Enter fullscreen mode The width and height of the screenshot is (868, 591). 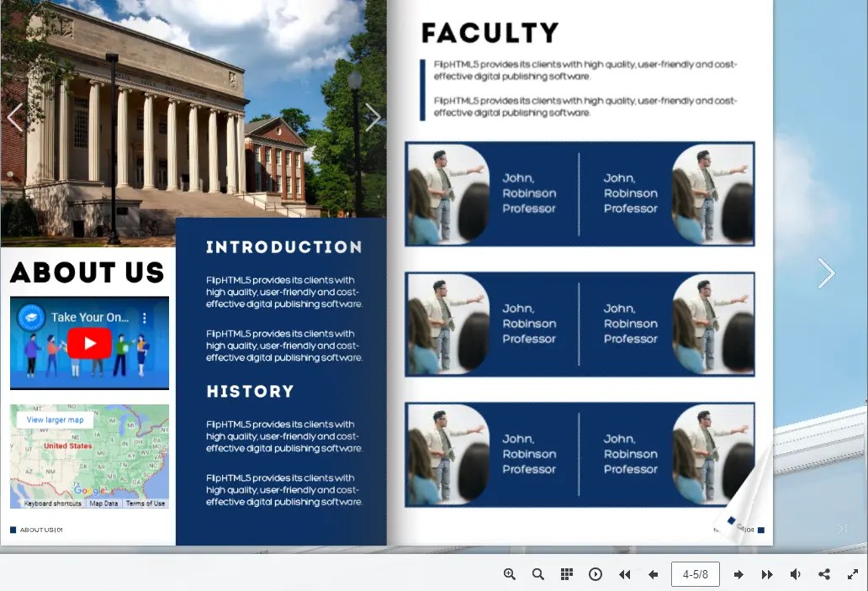coord(853,574)
